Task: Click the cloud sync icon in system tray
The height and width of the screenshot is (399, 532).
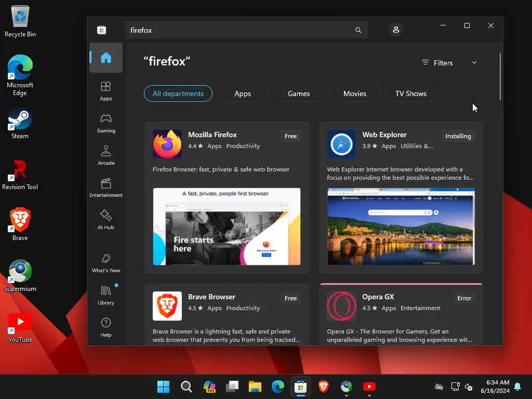Action: pyautogui.click(x=439, y=387)
